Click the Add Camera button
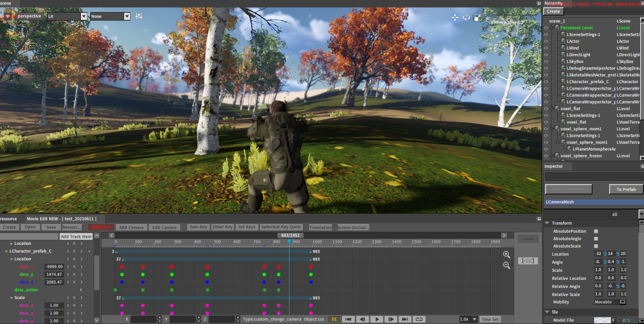 131,228
